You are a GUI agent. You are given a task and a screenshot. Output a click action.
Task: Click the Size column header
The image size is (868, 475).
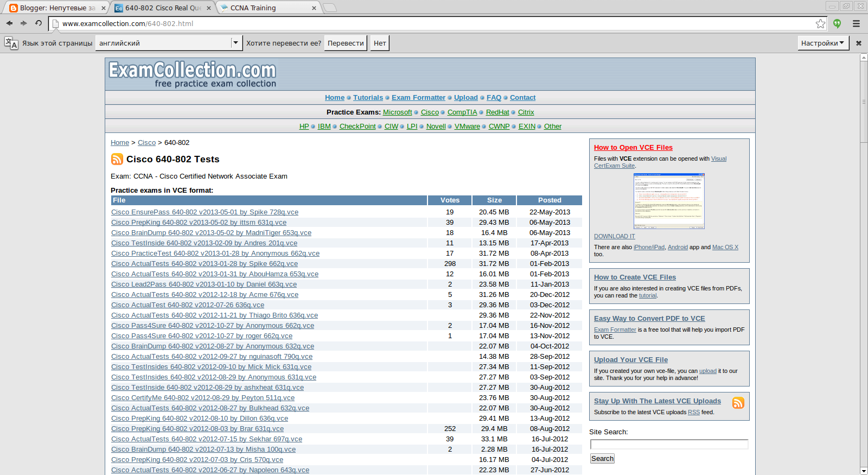pyautogui.click(x=494, y=200)
